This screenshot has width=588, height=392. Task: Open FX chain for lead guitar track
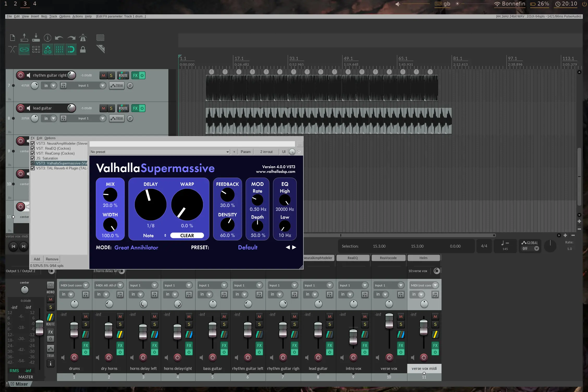tap(135, 108)
